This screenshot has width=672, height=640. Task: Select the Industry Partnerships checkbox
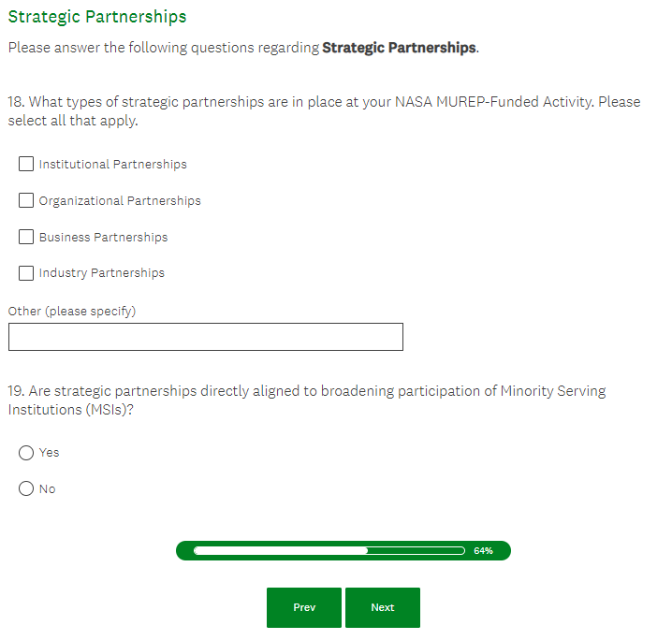tap(27, 273)
